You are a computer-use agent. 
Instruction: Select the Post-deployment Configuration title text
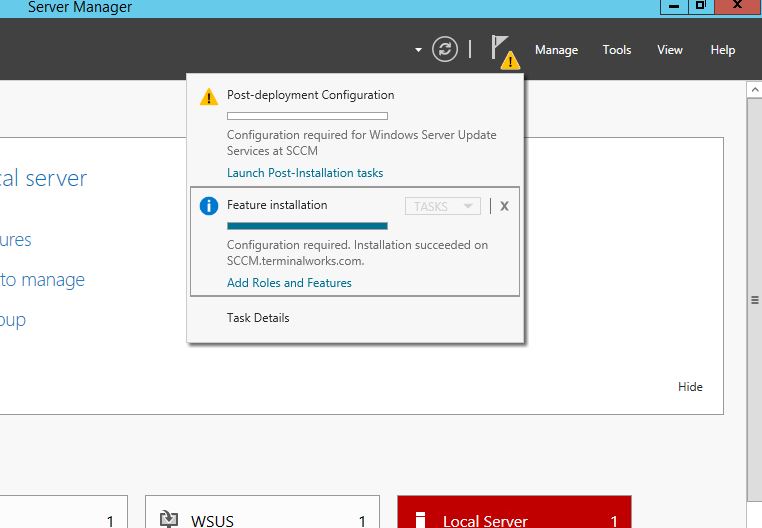(x=311, y=95)
